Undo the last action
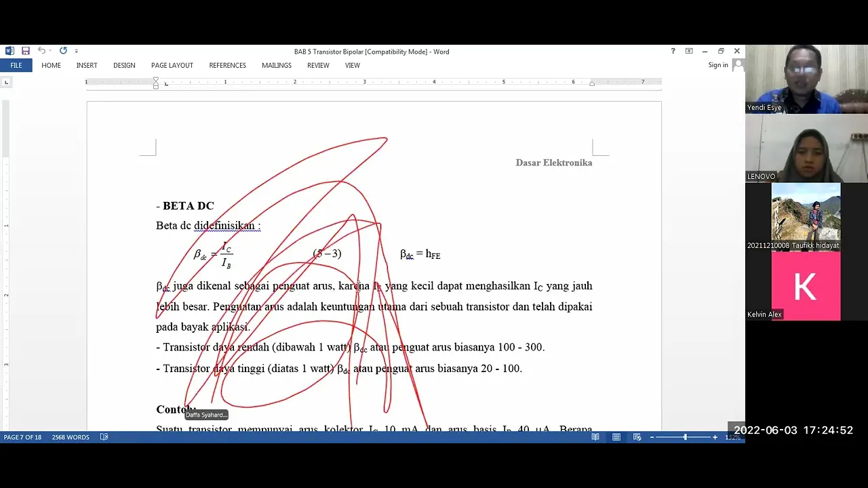868x488 pixels. click(41, 51)
